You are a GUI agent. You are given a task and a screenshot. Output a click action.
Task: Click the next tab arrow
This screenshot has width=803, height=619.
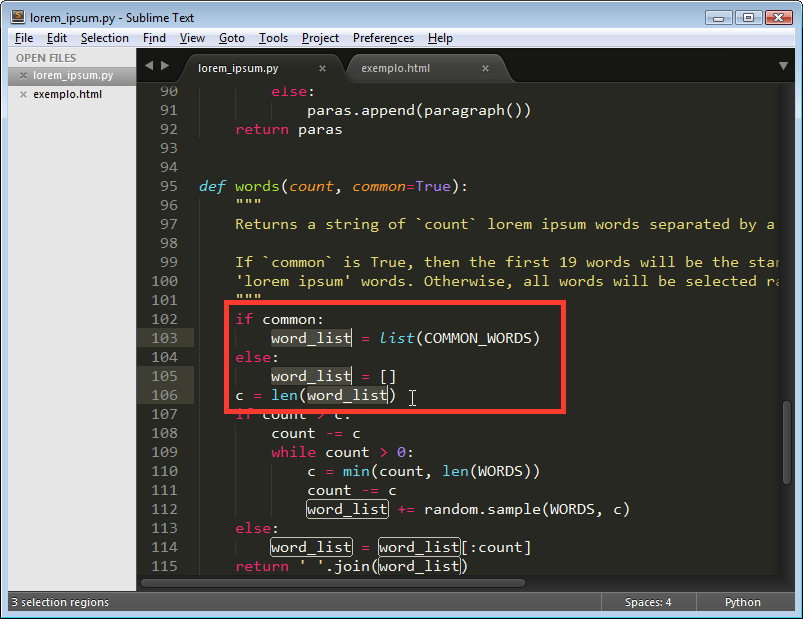tap(165, 66)
